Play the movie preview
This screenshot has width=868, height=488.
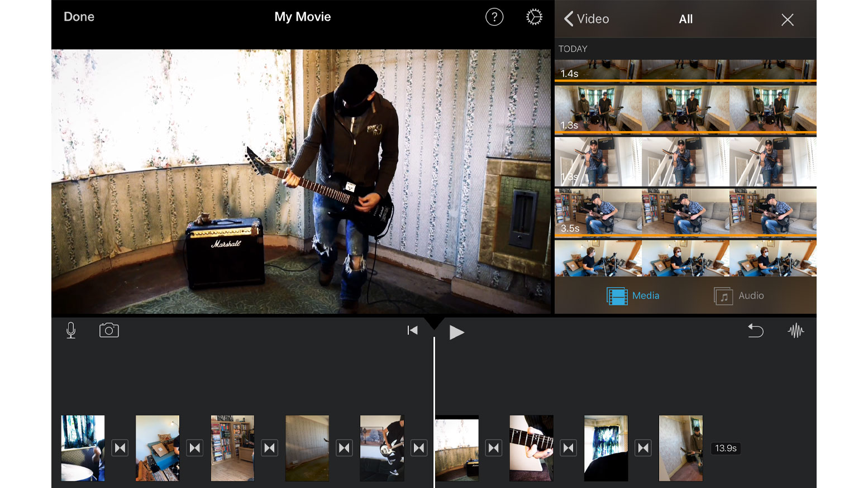point(456,332)
